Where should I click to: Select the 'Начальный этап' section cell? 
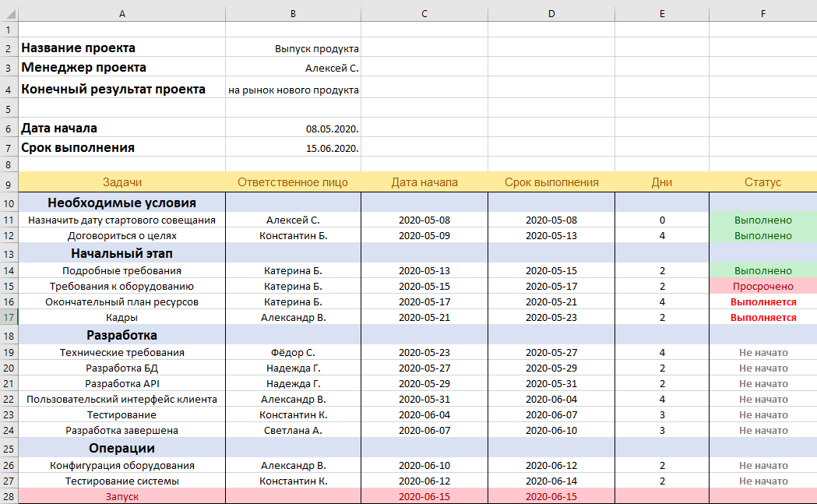point(122,253)
